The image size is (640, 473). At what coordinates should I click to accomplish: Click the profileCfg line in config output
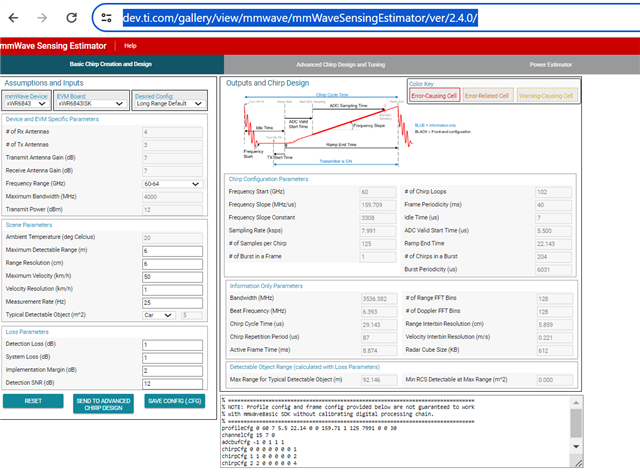[x=309, y=429]
